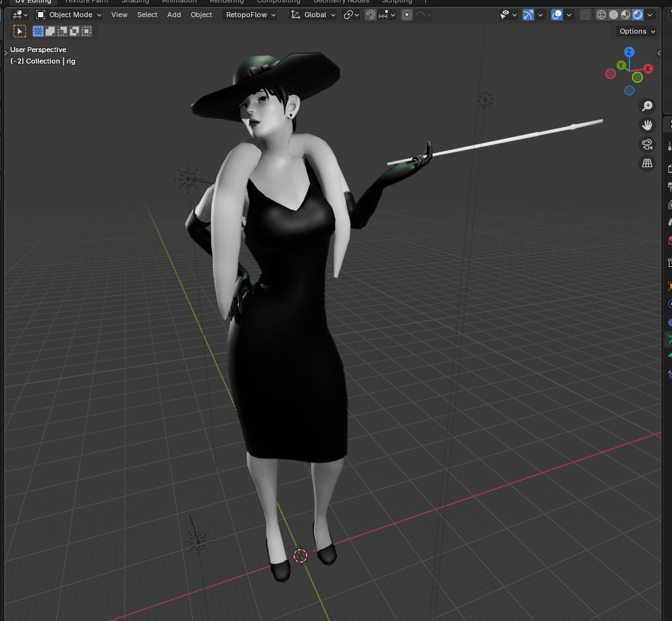
Task: Open the editor type selector
Action: pyautogui.click(x=20, y=15)
